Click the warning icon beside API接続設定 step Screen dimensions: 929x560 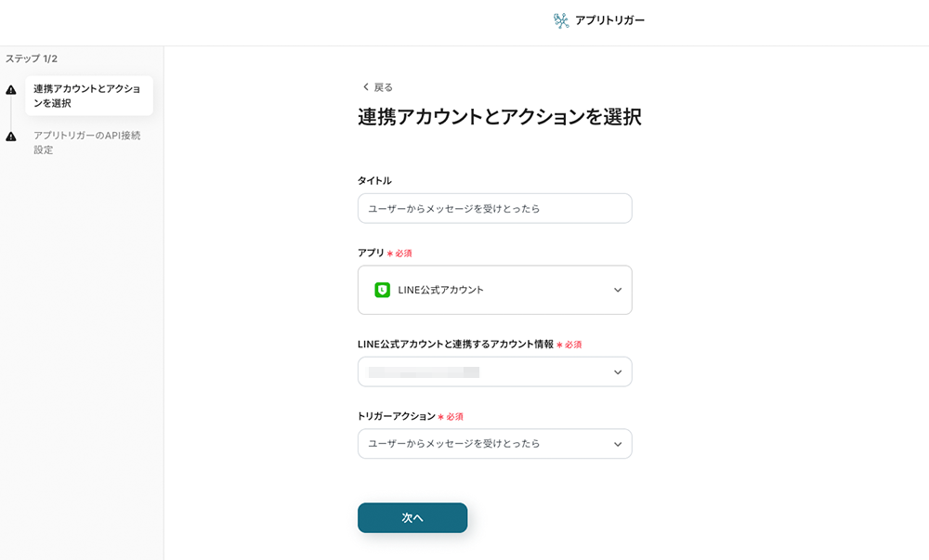coord(11,137)
